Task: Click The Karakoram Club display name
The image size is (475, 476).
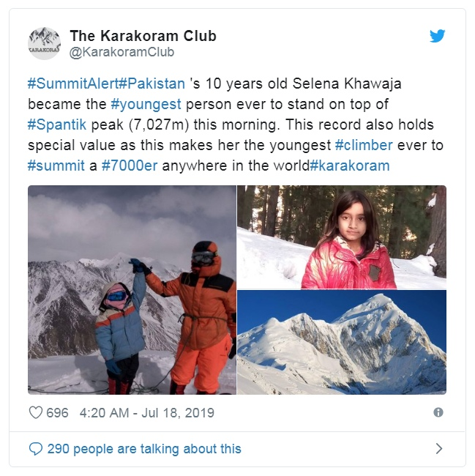Action: (x=143, y=36)
